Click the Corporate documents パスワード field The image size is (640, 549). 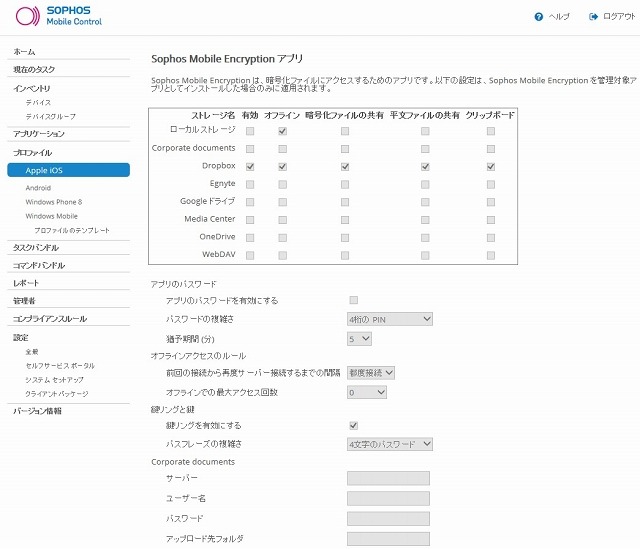click(x=389, y=519)
